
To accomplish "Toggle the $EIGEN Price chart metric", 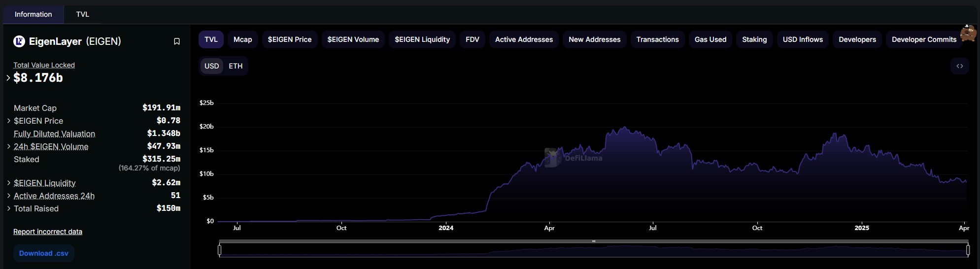I will tap(290, 39).
